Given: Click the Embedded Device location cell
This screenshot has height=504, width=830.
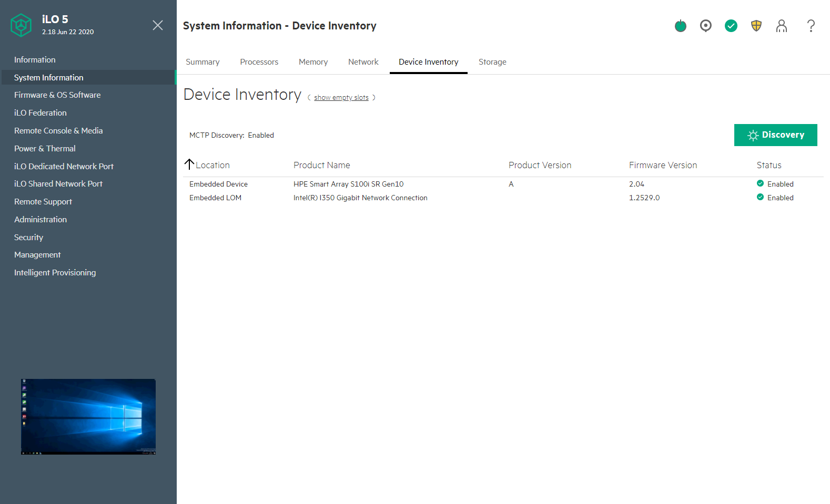Looking at the screenshot, I should 218,184.
